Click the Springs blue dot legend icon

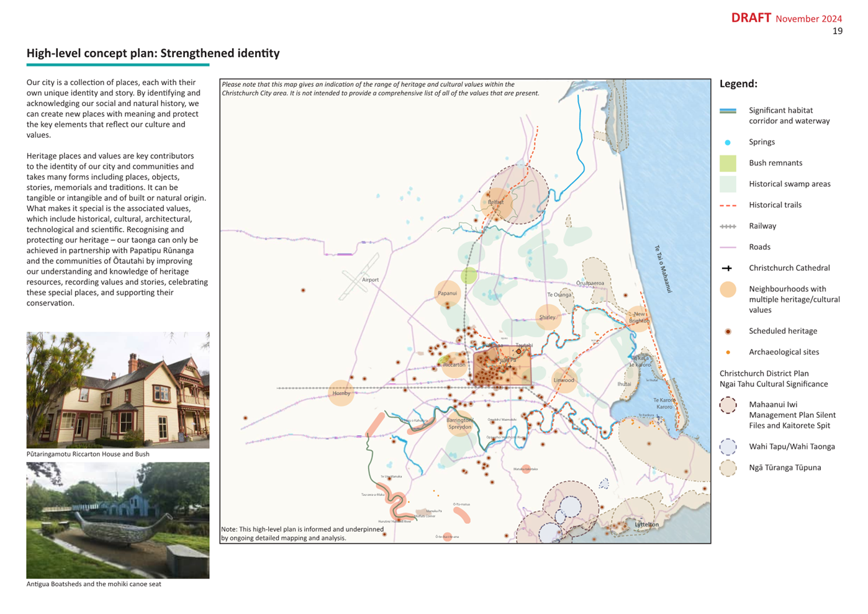(x=728, y=142)
